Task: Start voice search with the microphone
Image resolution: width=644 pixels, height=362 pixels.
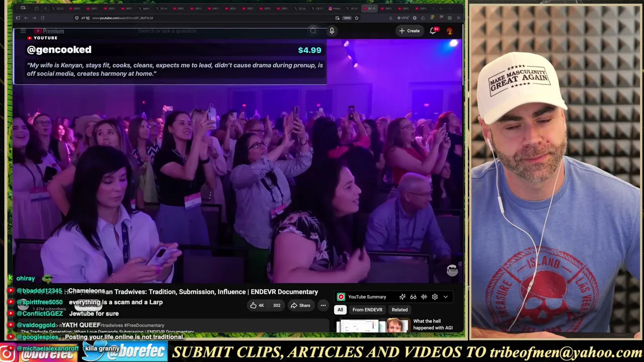Action: click(x=332, y=31)
